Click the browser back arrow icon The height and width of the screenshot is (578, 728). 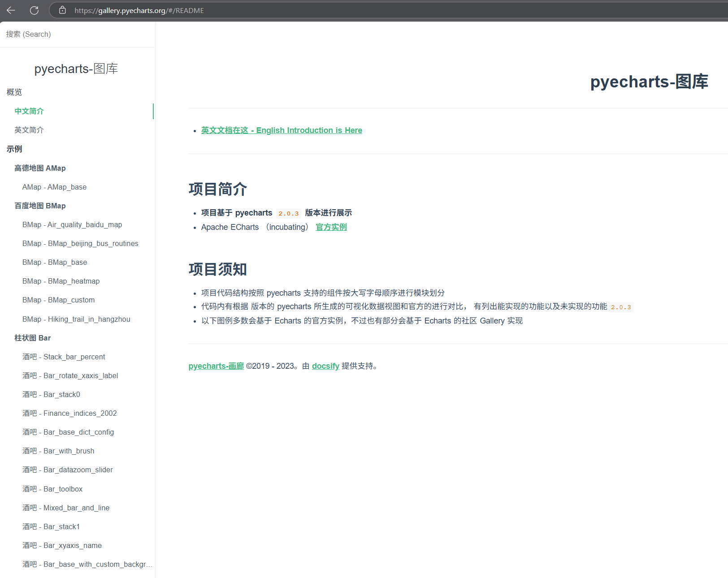click(x=11, y=10)
